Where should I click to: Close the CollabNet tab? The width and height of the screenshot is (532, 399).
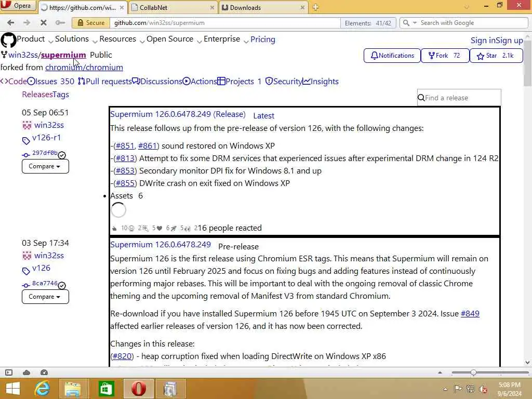(212, 7)
